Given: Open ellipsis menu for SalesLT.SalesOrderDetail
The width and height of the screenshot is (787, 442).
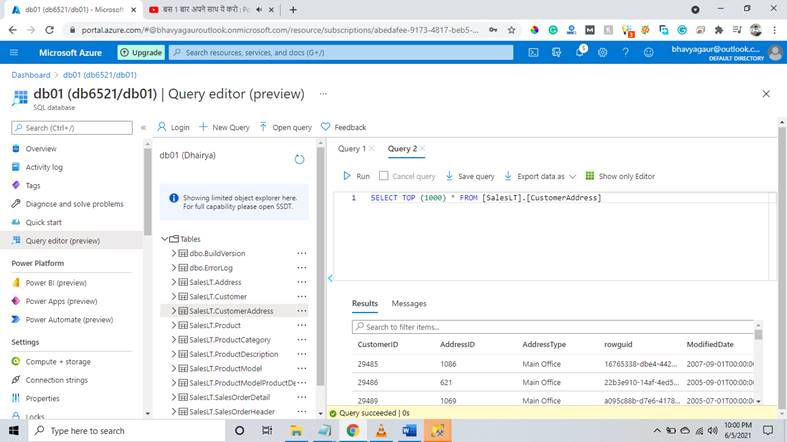Looking at the screenshot, I should 301,397.
